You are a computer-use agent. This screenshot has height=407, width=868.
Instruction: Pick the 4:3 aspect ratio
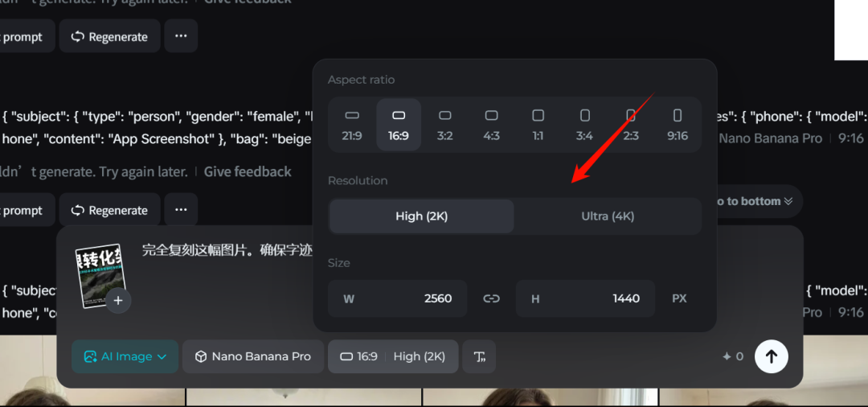[x=492, y=125]
